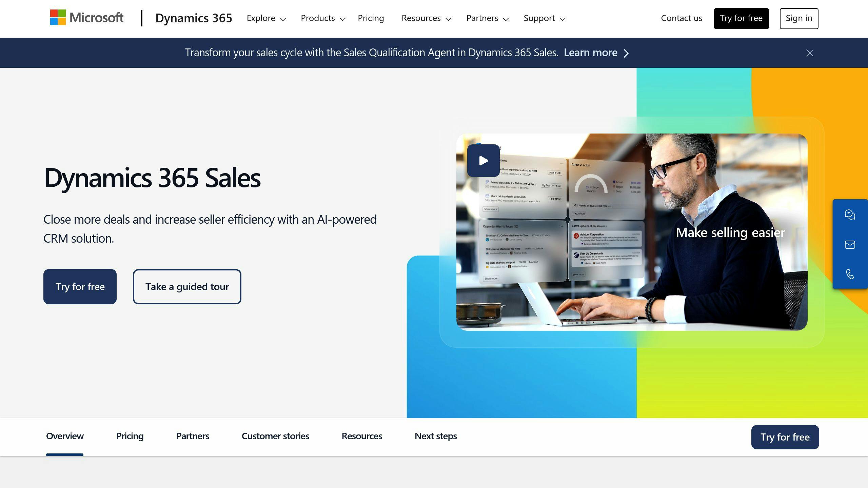The image size is (868, 488).
Task: Open the Resources tab in section nav
Action: 362,436
